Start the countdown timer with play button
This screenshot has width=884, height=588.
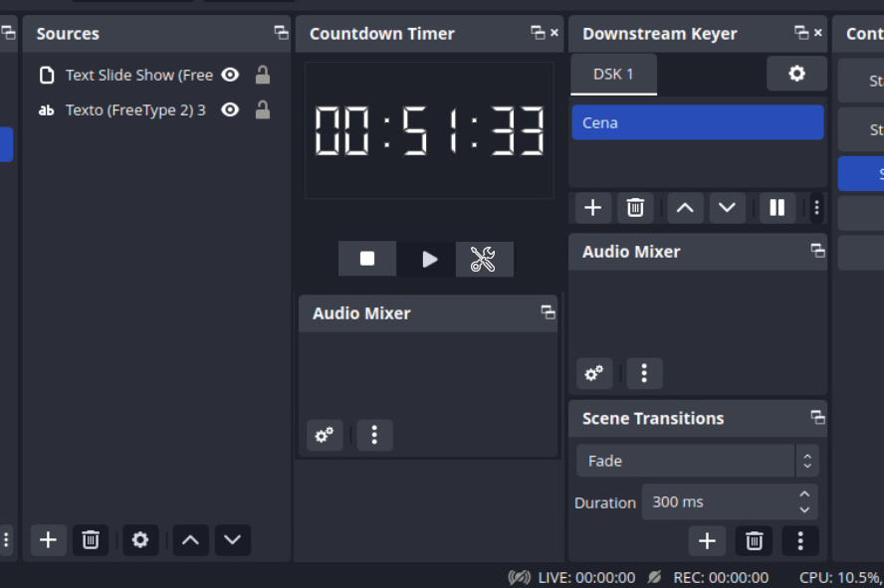(x=429, y=259)
